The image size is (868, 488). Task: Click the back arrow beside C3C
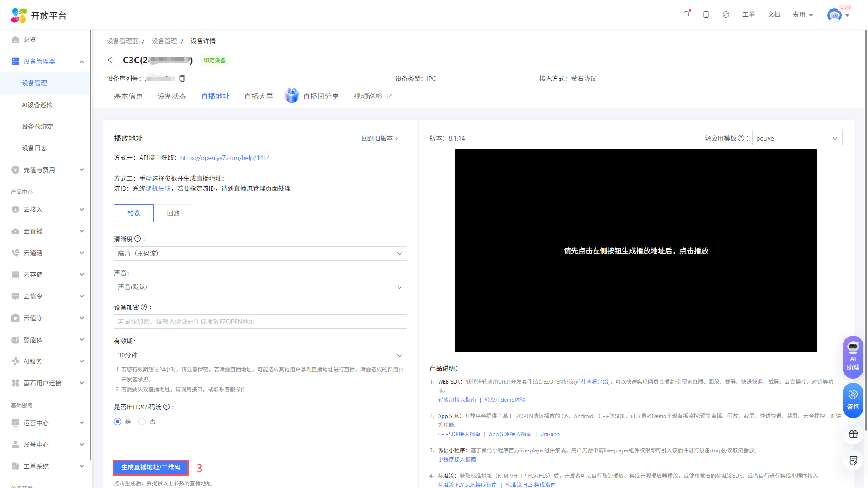pyautogui.click(x=111, y=60)
